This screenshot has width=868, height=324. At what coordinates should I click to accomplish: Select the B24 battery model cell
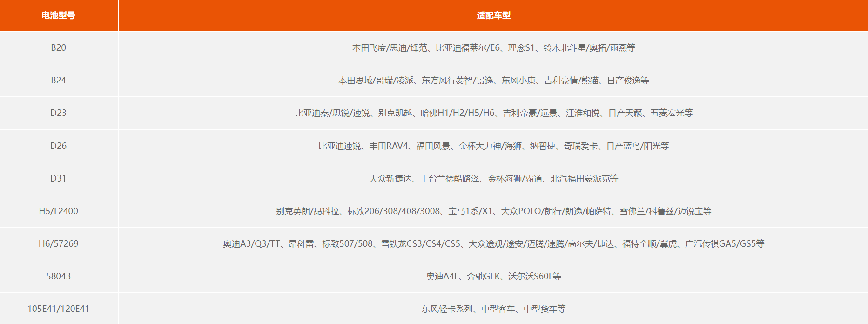pyautogui.click(x=59, y=81)
